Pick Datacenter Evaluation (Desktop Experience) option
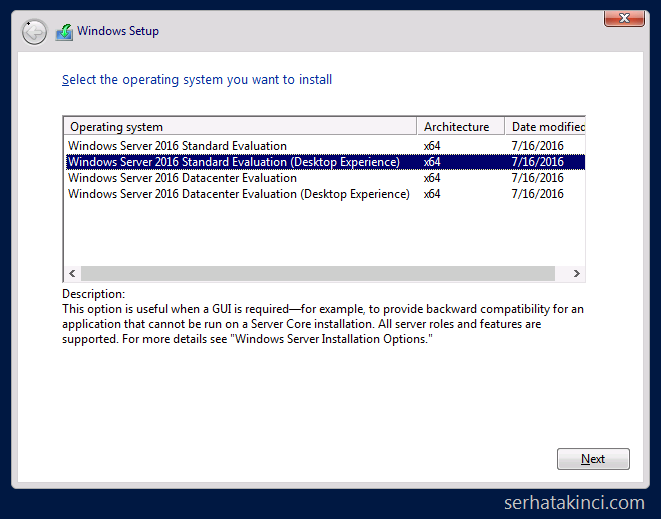Viewport: 661px width, 519px height. [x=239, y=194]
